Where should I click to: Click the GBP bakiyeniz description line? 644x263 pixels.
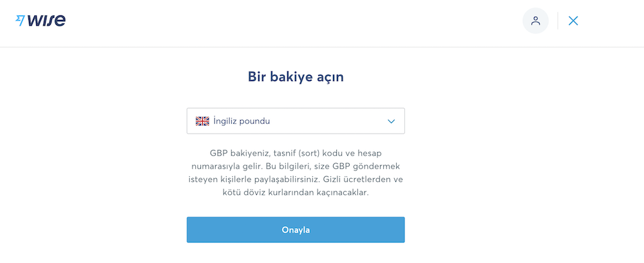pyautogui.click(x=296, y=153)
